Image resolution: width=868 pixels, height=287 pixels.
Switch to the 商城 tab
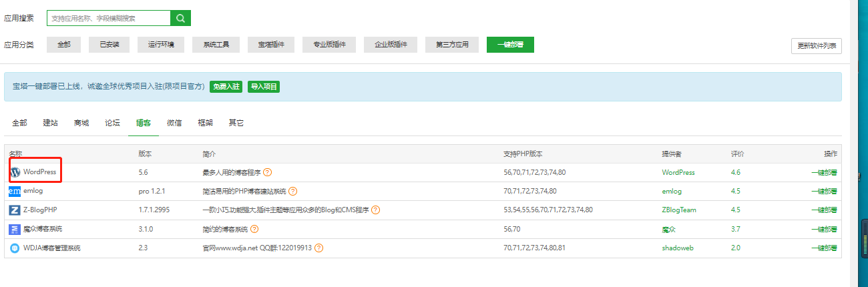(x=81, y=123)
